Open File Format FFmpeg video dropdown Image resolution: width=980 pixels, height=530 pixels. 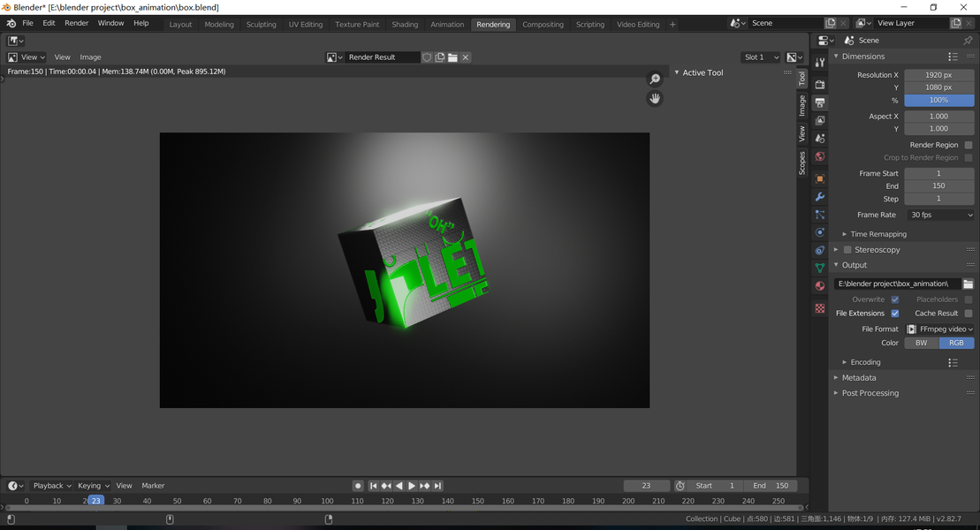pos(940,329)
